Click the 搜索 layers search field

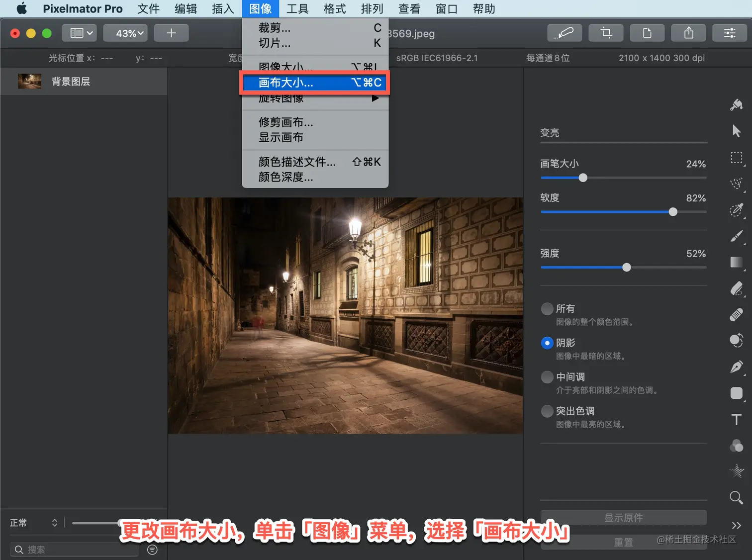pos(75,550)
